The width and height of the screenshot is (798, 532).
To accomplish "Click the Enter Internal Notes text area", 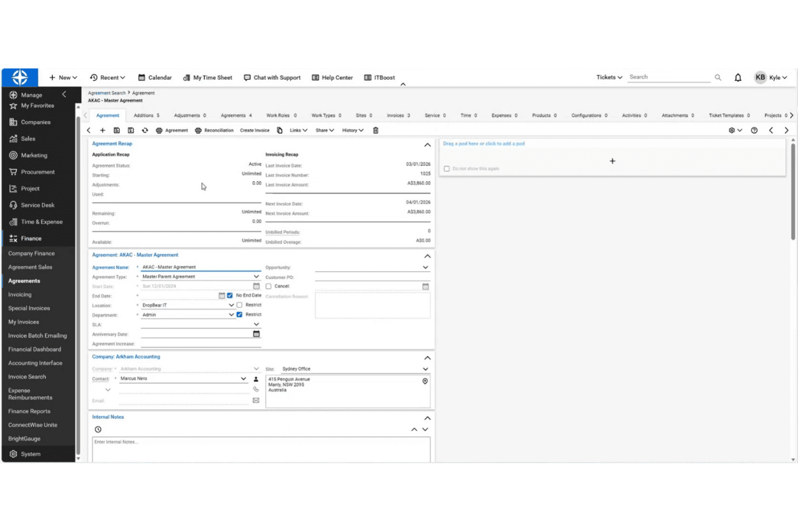I will click(x=261, y=449).
